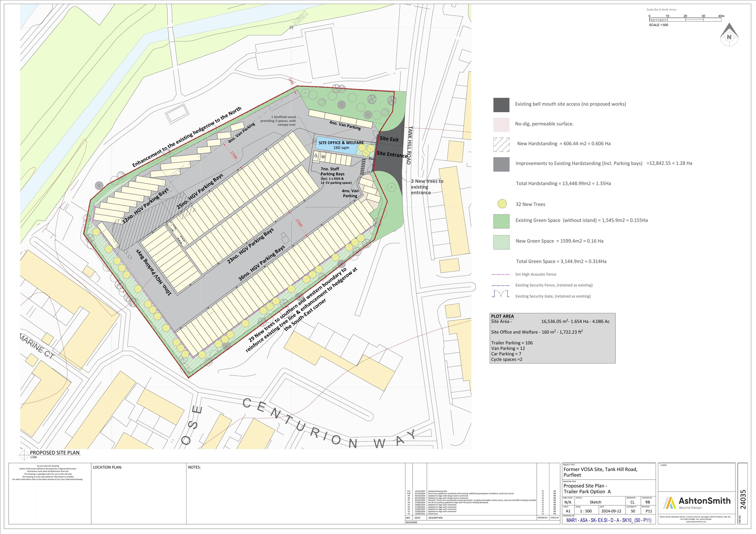Click the AshtonSmith company logo
756x534 pixels.
697,502
